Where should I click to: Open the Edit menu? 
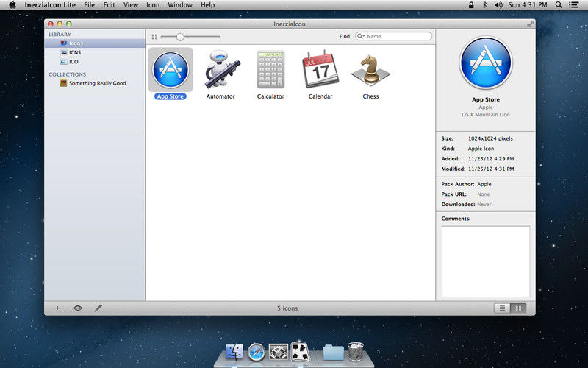pos(109,5)
